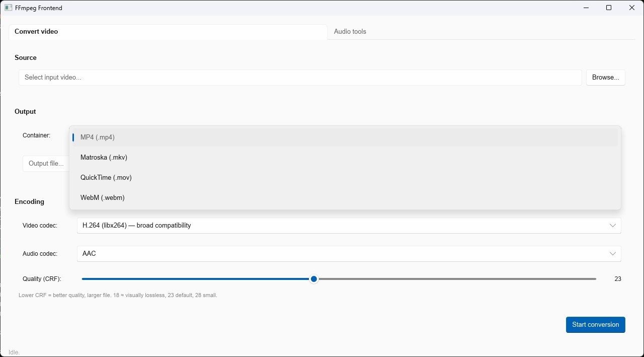Select WebM (.webm) container option
Viewport: 644px width, 357px height.
pos(345,197)
